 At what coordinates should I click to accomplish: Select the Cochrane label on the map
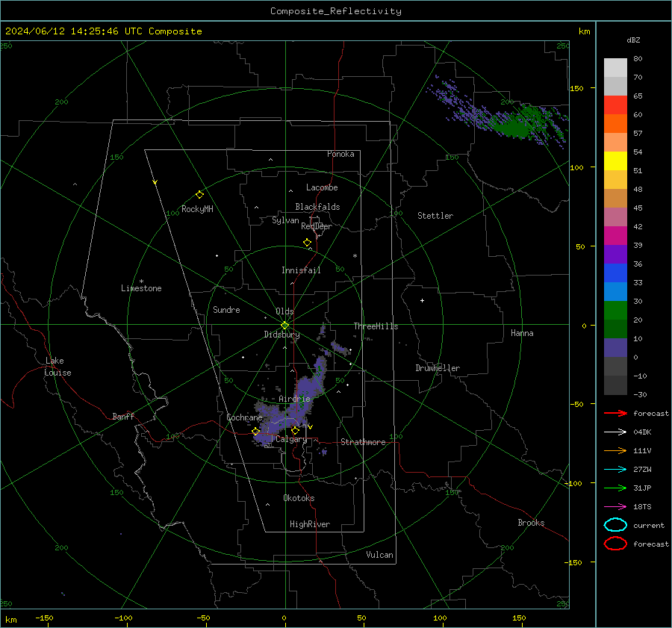[244, 417]
